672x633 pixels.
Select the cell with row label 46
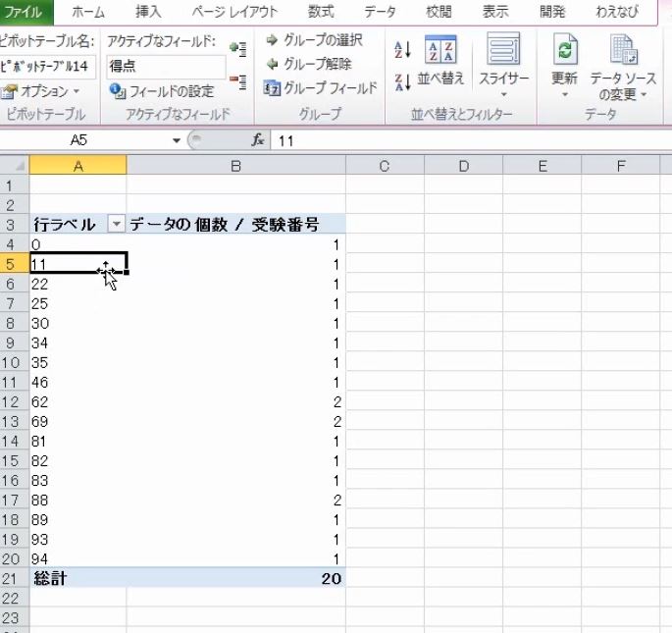78,382
